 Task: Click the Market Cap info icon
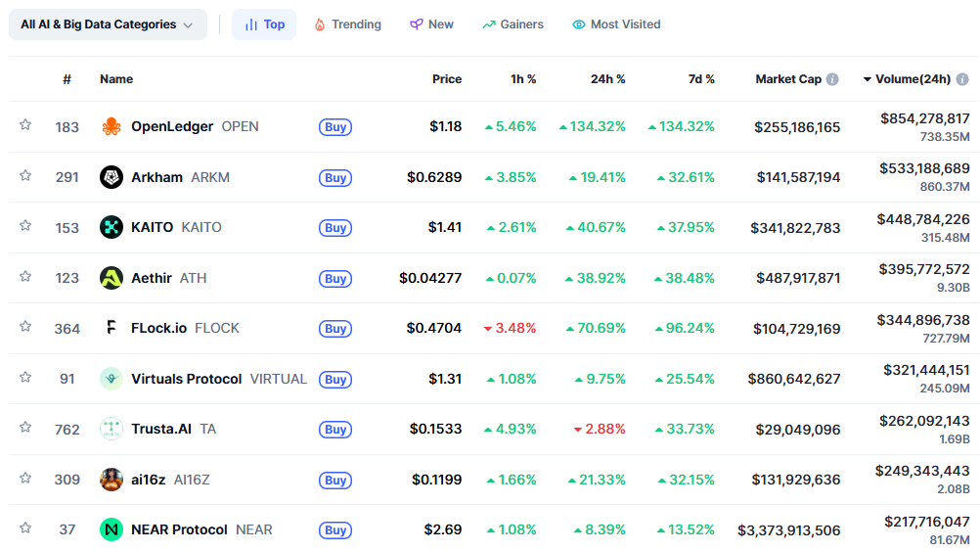coord(832,79)
